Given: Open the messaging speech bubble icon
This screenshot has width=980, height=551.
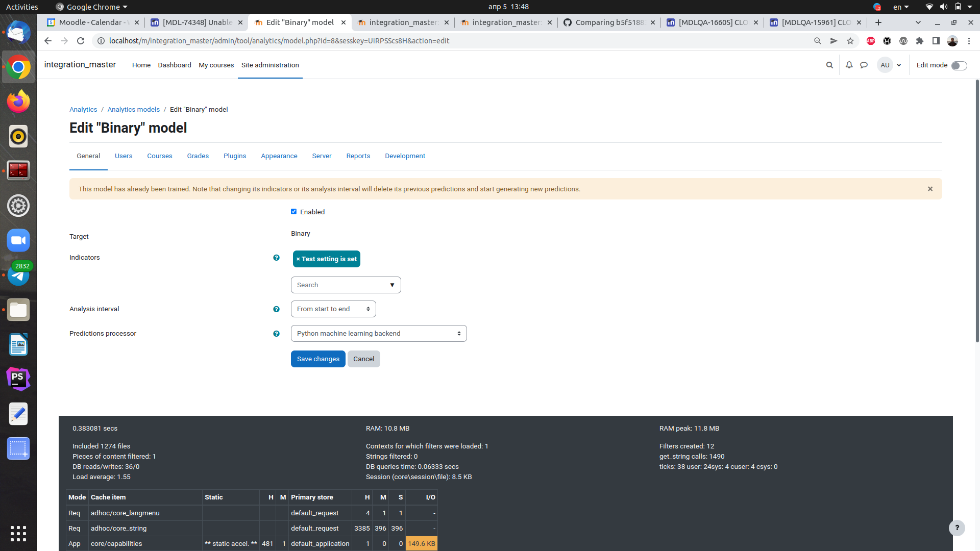Looking at the screenshot, I should [x=864, y=65].
